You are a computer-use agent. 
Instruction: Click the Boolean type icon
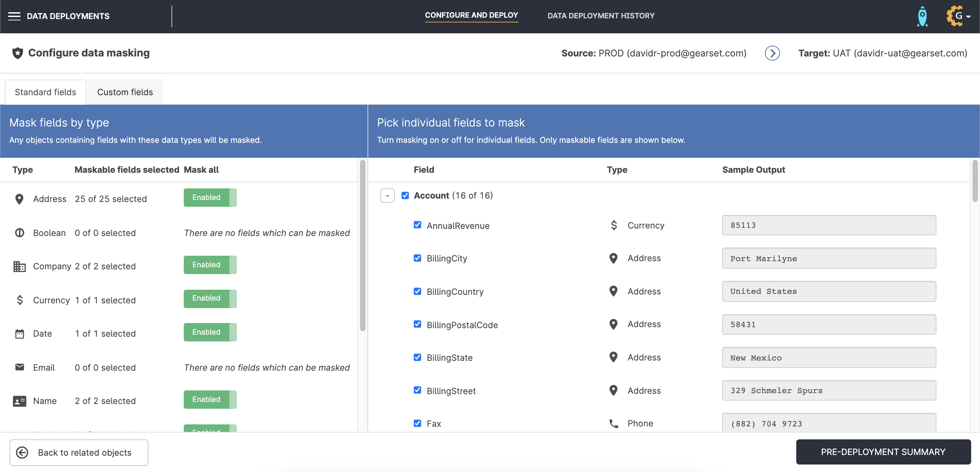19,233
